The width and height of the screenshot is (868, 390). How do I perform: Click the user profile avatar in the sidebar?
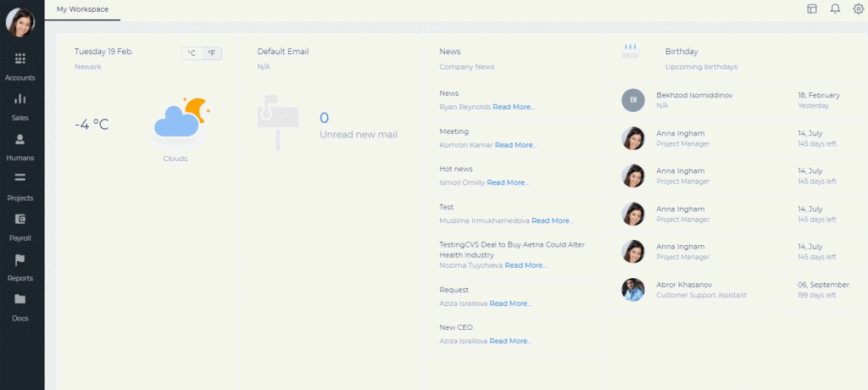pyautogui.click(x=20, y=23)
